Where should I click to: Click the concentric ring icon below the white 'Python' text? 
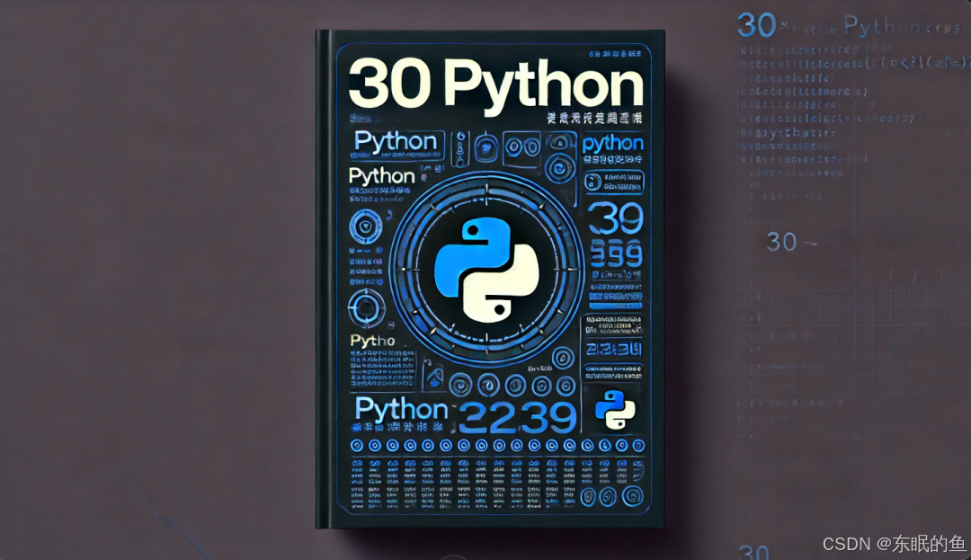point(365,227)
